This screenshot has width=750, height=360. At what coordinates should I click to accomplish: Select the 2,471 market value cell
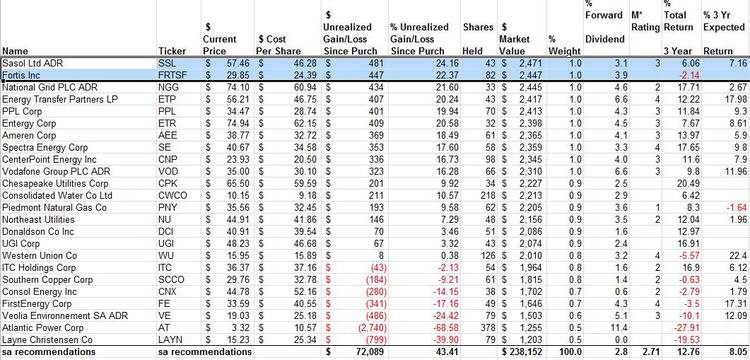pyautogui.click(x=523, y=63)
